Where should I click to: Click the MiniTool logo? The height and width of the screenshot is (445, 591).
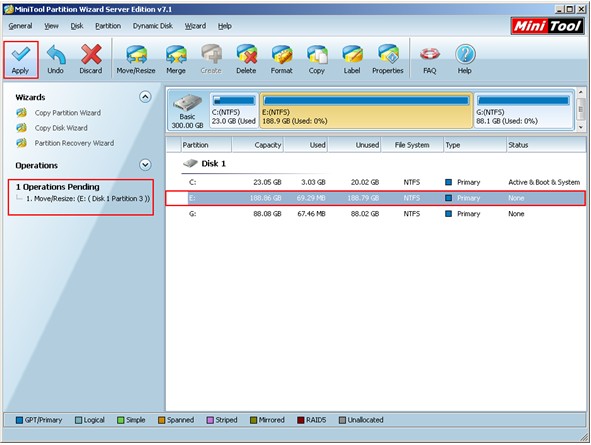547,26
